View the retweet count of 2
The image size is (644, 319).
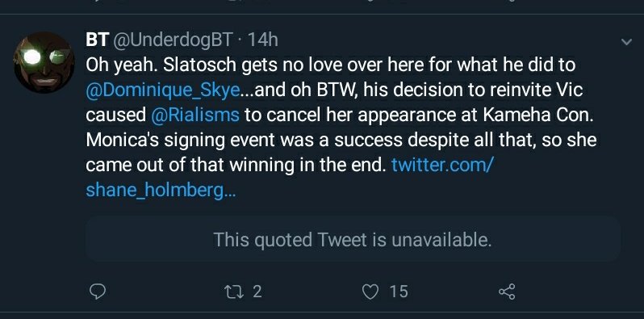coord(257,292)
